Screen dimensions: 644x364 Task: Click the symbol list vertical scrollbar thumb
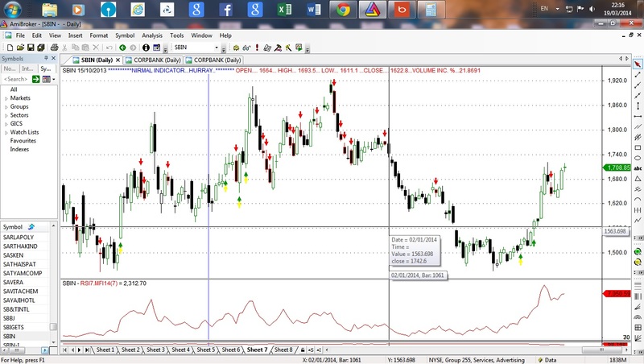point(53,327)
